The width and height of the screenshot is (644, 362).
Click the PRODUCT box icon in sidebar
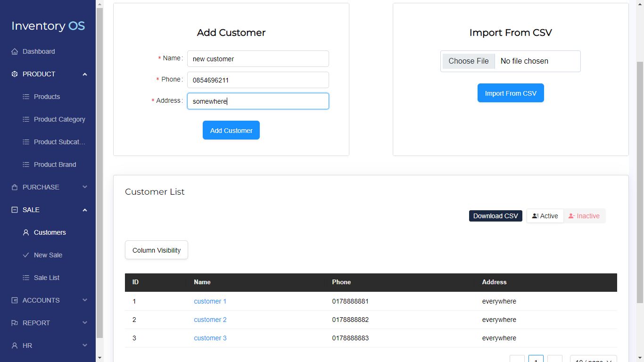(15, 74)
